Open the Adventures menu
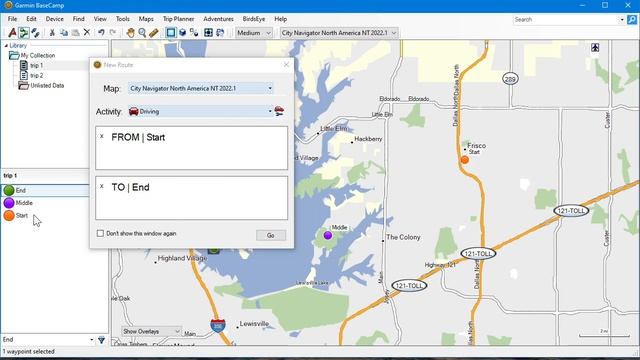 point(218,19)
